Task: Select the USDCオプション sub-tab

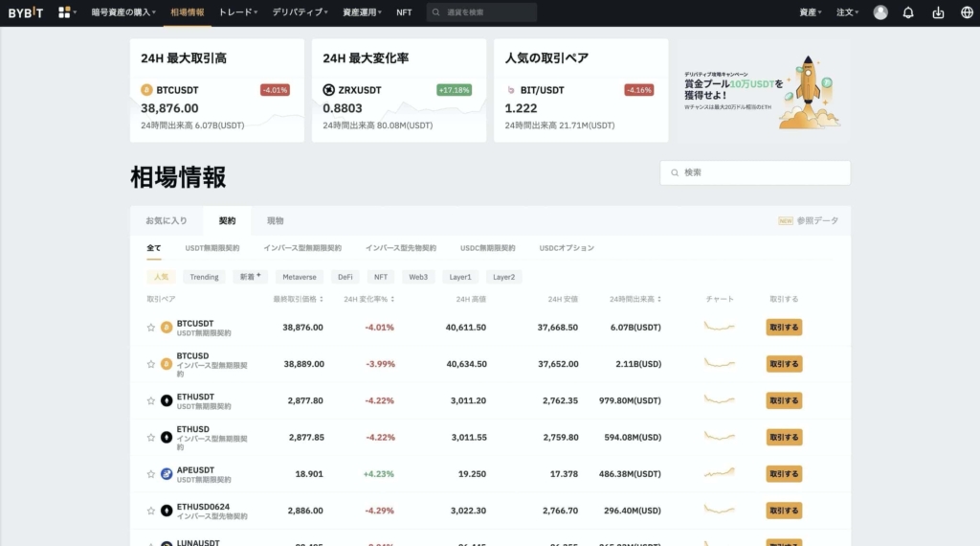Action: [x=567, y=248]
